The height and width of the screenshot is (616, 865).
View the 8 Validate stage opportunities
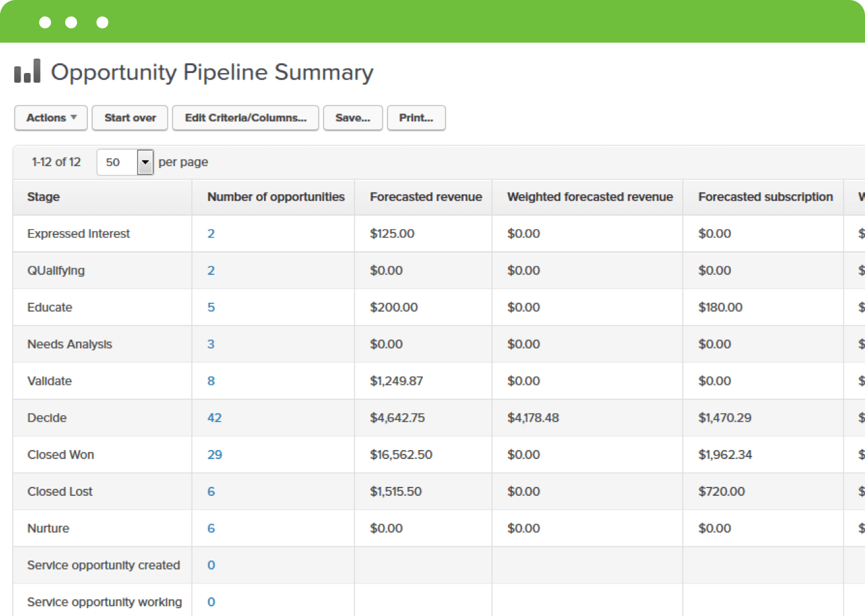211,381
